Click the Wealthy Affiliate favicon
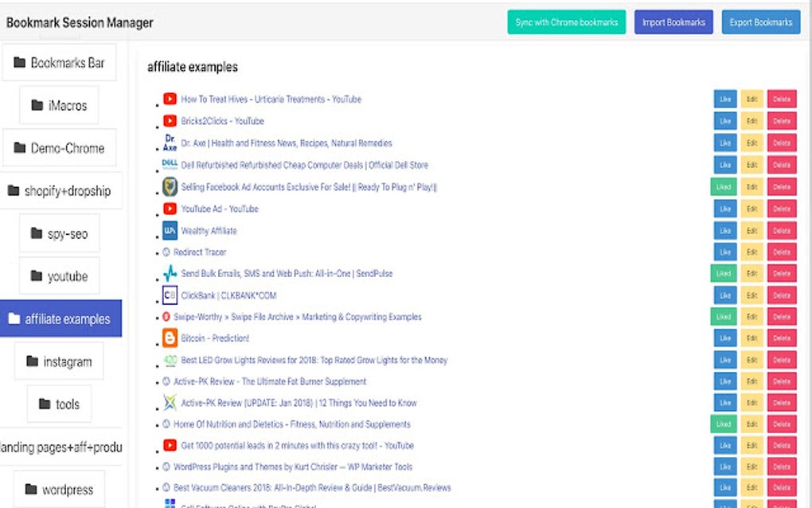This screenshot has height=508, width=812. [170, 230]
